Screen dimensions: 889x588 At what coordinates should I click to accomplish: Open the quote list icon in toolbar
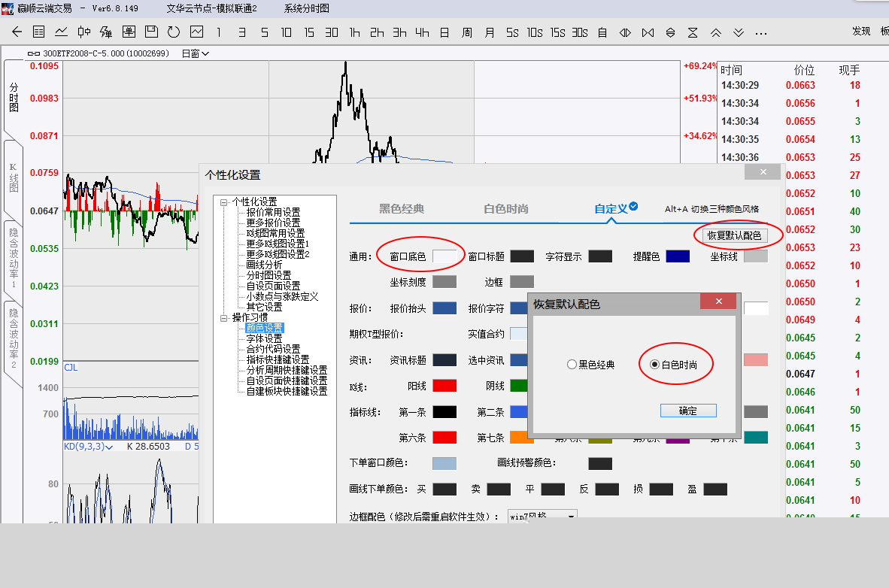coord(39,32)
